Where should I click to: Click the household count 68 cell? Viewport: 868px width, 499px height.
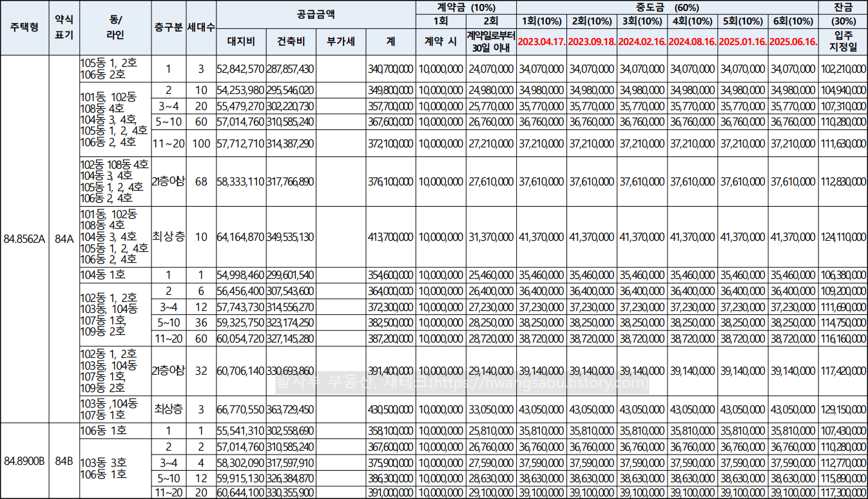(x=201, y=182)
